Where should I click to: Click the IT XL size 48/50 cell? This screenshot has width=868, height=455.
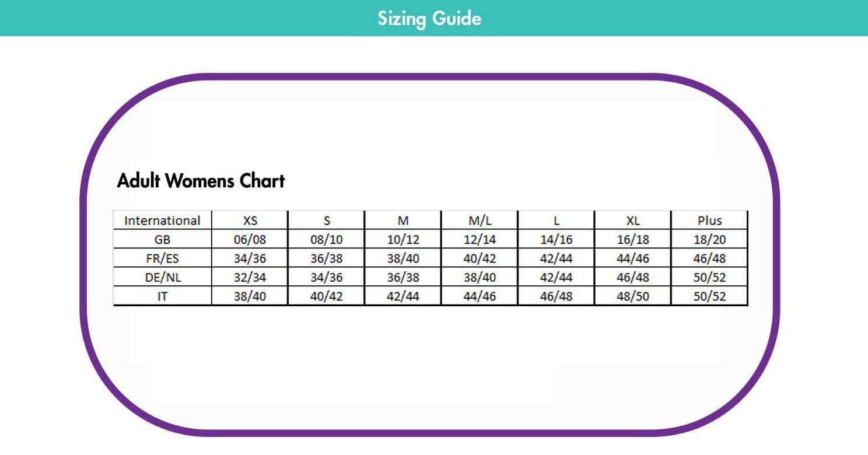633,296
